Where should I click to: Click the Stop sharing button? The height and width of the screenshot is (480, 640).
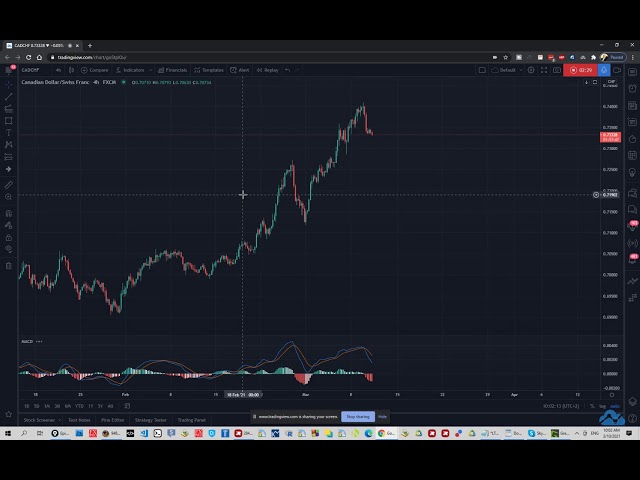coord(357,416)
